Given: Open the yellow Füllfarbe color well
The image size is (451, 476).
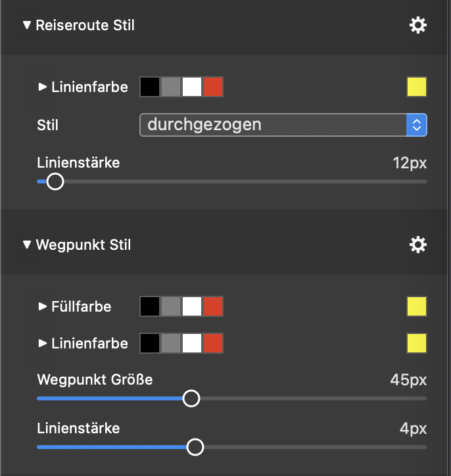Looking at the screenshot, I should [x=417, y=306].
